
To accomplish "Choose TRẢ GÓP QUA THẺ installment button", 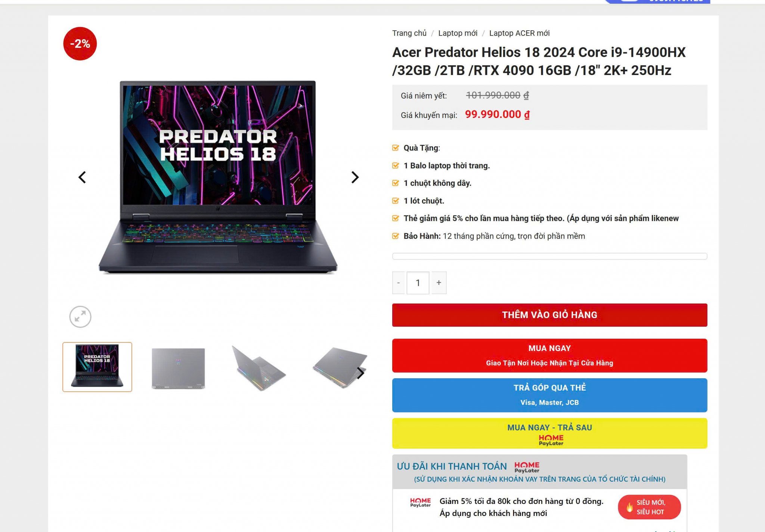I will [x=549, y=395].
